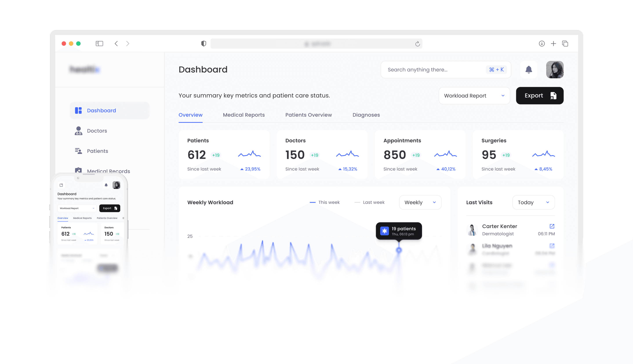Screen dimensions: 633x364
Task: Click the Surgeries card sparkline chart
Action: click(543, 154)
